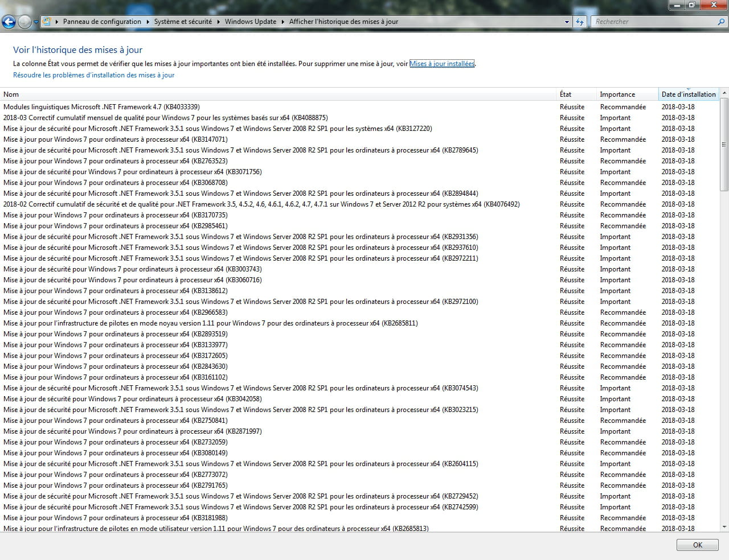Expand chevron after Système et sécurité
Image resolution: width=729 pixels, height=560 pixels.
coord(219,22)
